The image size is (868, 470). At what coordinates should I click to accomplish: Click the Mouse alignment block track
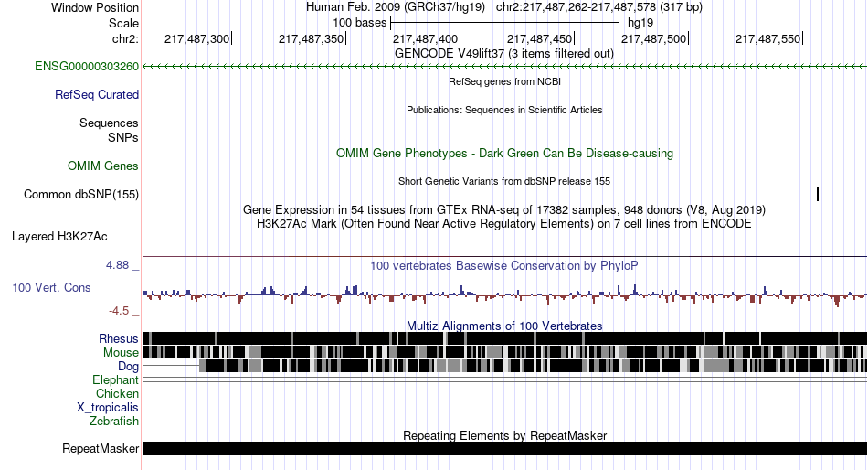(x=505, y=352)
